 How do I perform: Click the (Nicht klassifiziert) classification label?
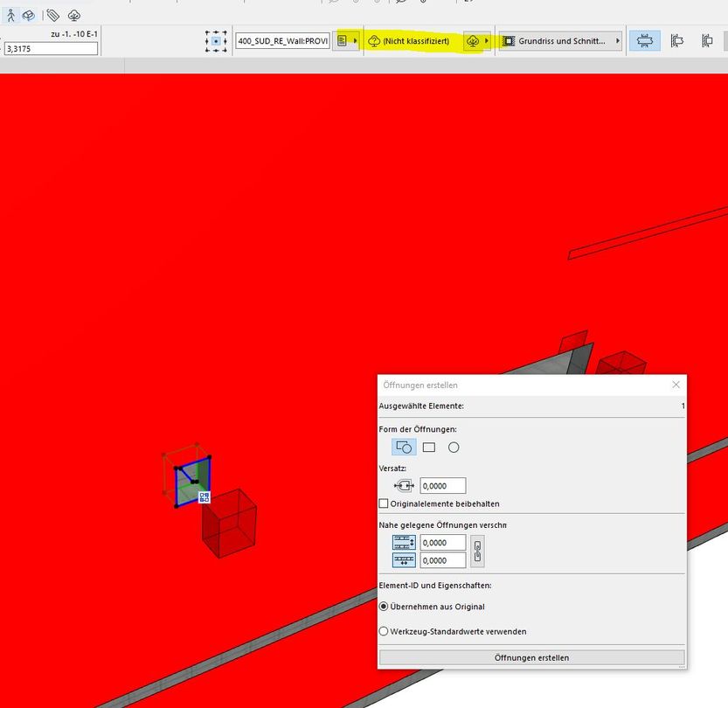click(x=416, y=41)
